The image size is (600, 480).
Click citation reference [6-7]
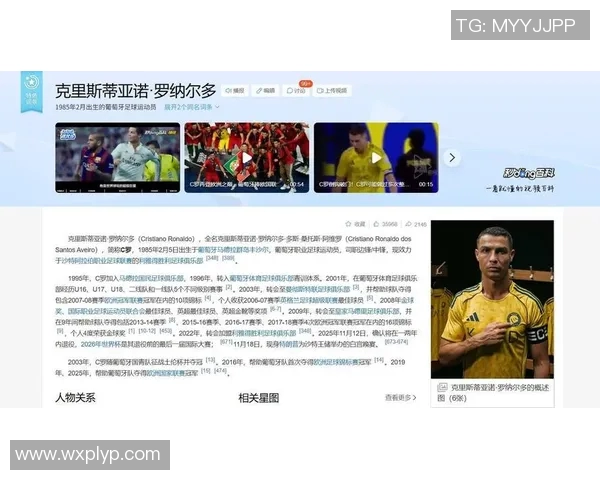(x=276, y=309)
